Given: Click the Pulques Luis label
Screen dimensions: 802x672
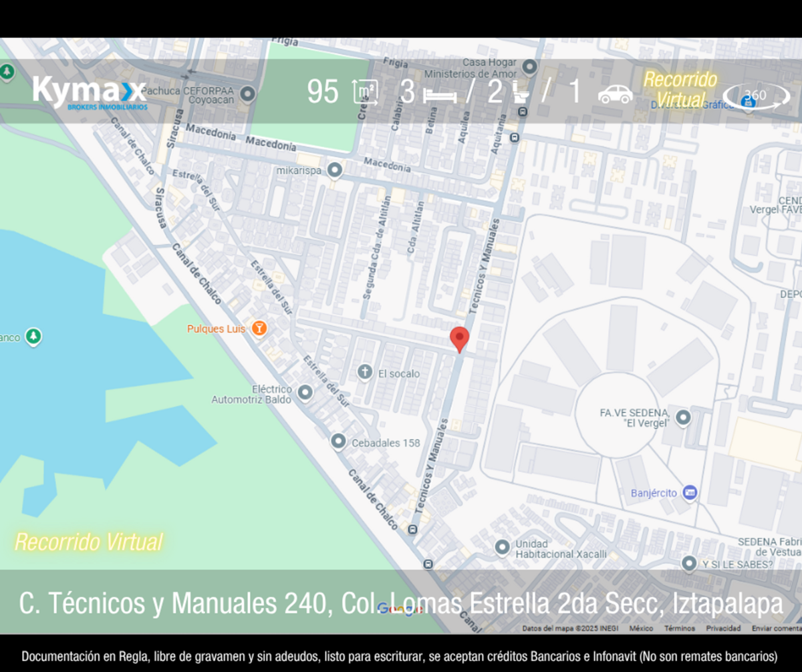Looking at the screenshot, I should click(x=216, y=329).
